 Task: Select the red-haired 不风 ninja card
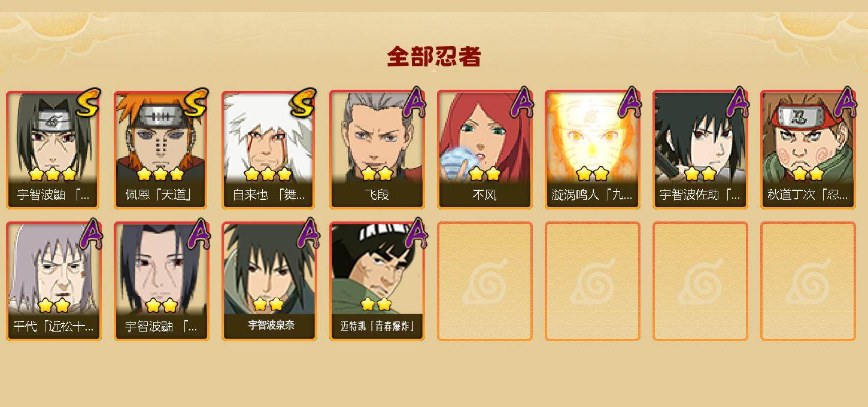[x=484, y=150]
